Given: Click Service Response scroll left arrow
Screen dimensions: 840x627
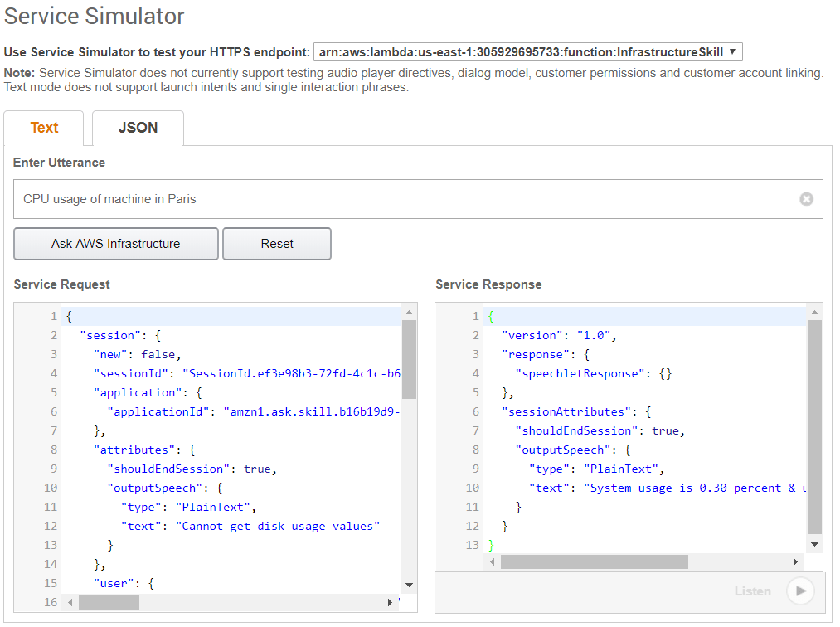Looking at the screenshot, I should (493, 561).
